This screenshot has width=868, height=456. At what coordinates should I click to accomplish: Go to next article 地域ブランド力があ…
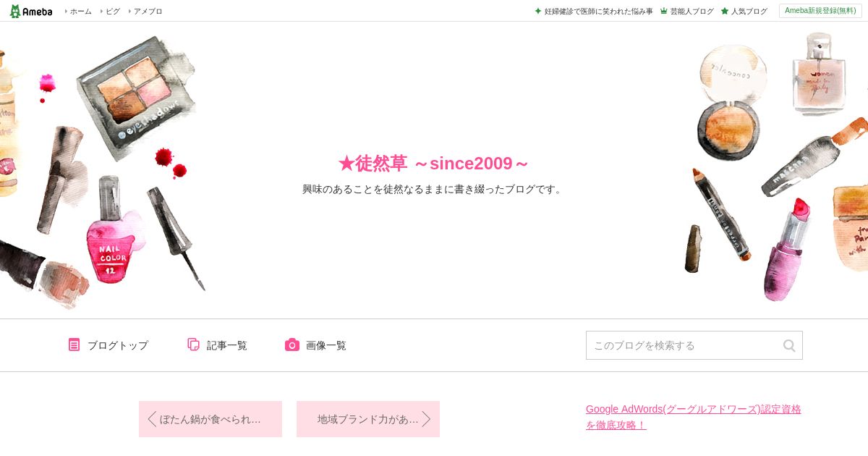tap(368, 419)
